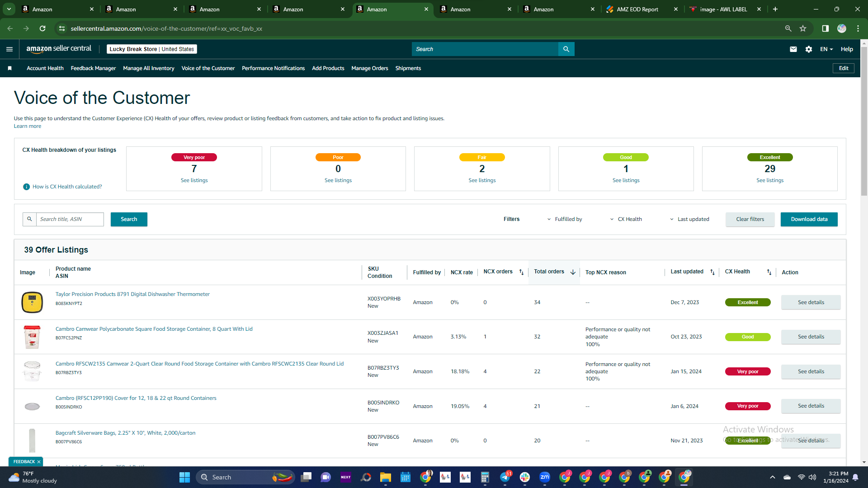Open Manage Orders menu item

tap(370, 68)
